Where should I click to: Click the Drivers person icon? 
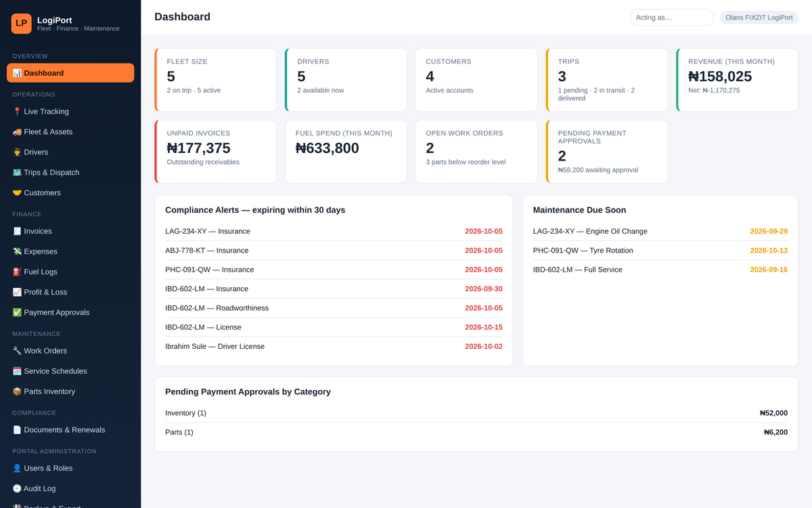point(17,152)
